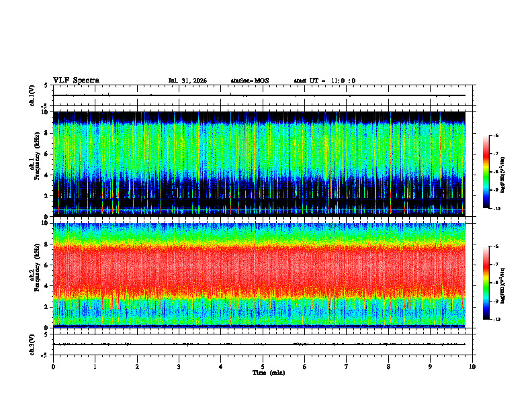Click the ch.1(V) axis label
The image size is (532, 411).
[x=32, y=95]
